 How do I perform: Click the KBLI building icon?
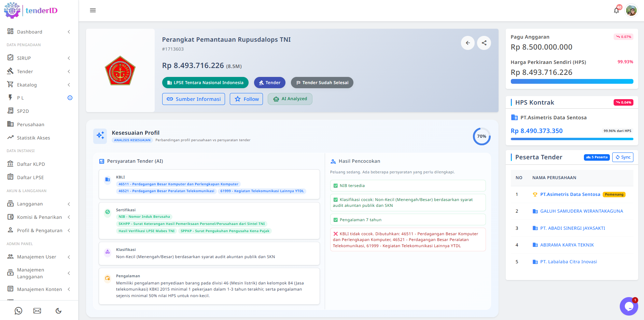point(108,179)
